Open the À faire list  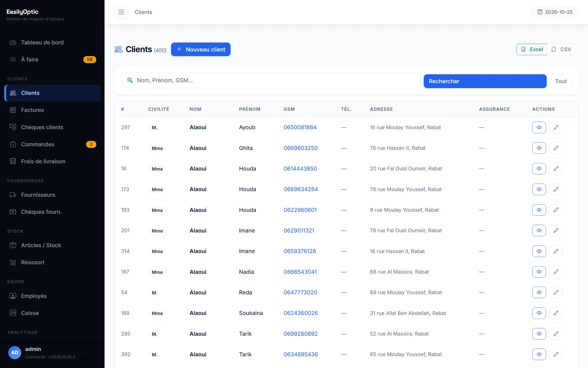[x=52, y=59]
